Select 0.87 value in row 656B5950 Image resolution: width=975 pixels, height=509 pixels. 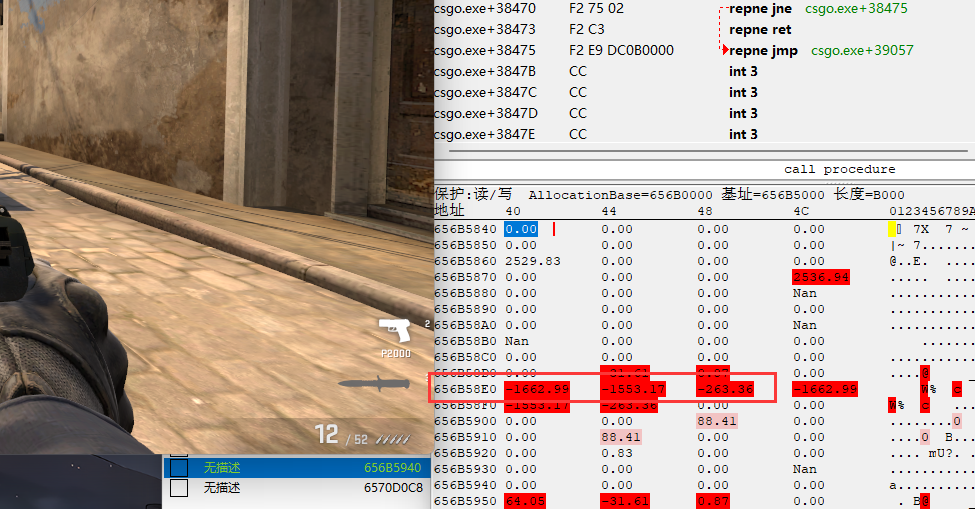713,501
